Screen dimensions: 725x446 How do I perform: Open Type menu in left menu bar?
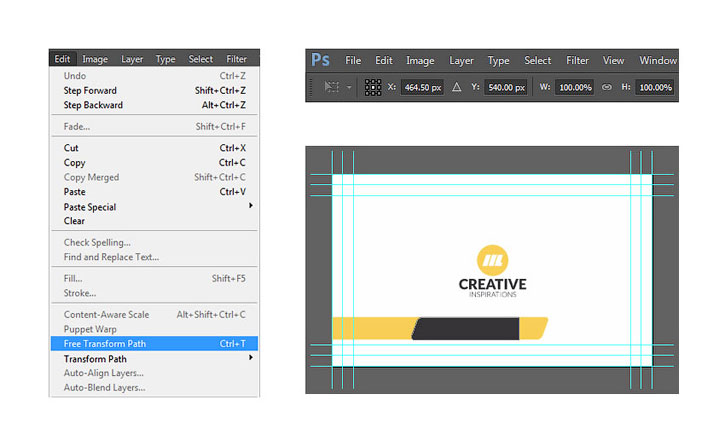[165, 59]
